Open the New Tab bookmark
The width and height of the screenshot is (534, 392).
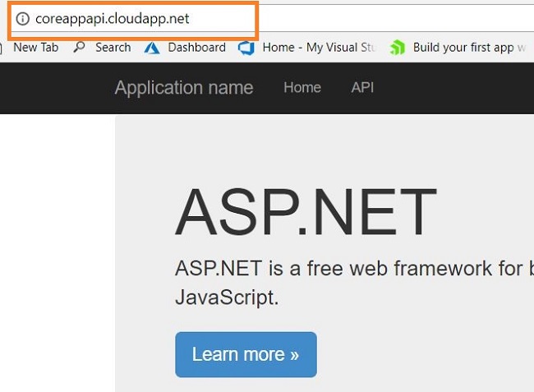tap(36, 48)
